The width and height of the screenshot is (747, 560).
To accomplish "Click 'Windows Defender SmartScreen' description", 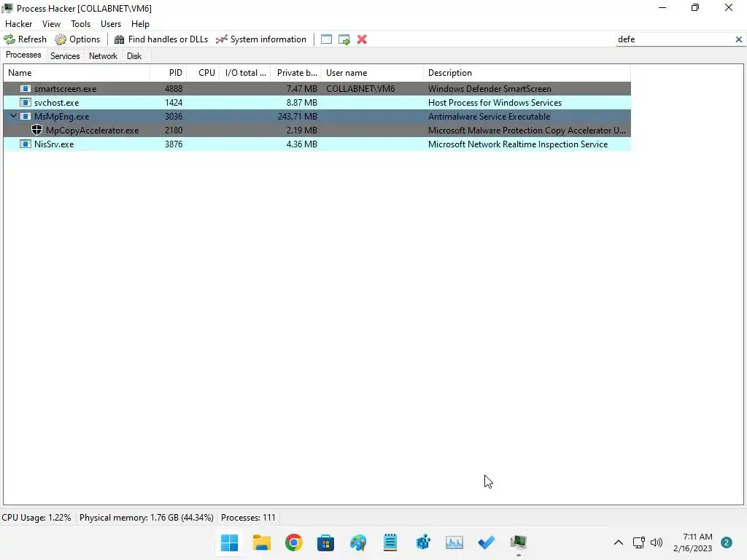I will [489, 88].
